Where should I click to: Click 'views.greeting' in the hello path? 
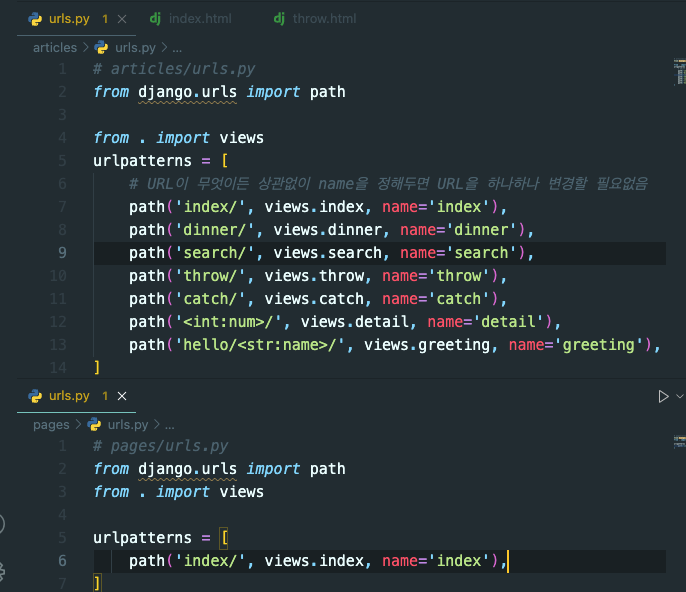[x=427, y=345]
